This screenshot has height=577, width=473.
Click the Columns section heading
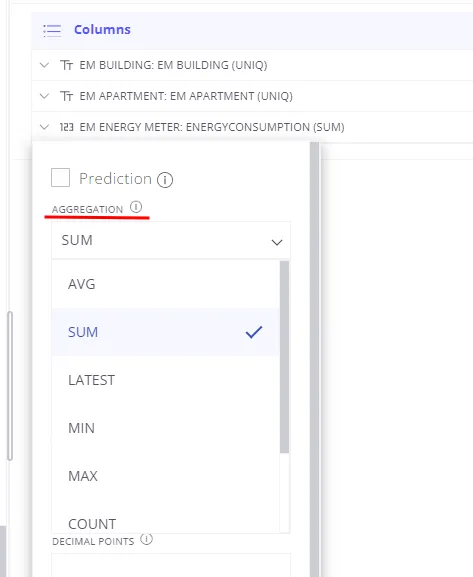102,29
